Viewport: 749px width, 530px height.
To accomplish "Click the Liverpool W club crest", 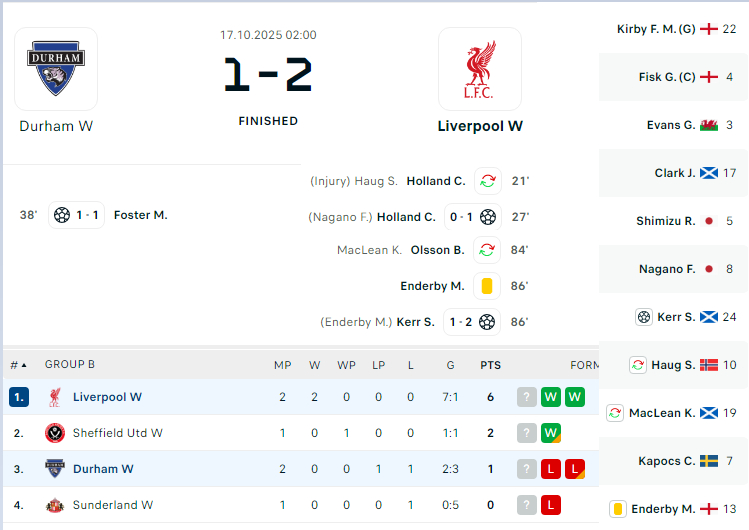I will click(x=480, y=69).
